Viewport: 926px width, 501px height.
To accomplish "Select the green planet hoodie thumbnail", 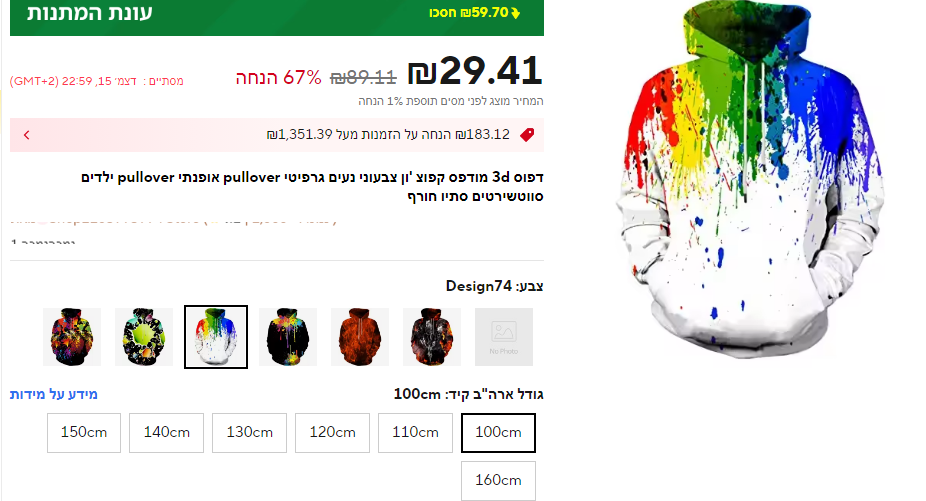I will [x=144, y=337].
